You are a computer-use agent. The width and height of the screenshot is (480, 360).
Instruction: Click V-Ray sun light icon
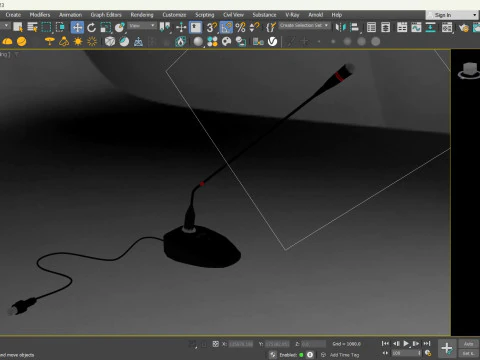pyautogui.click(x=78, y=41)
